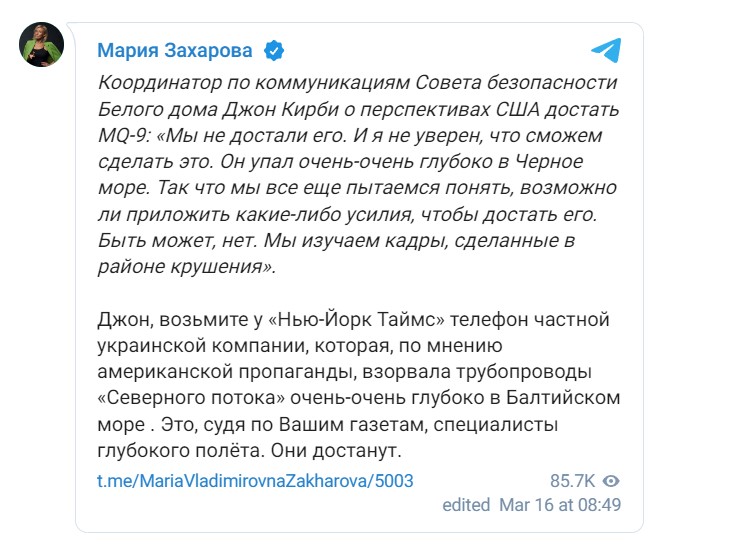Click the "районе крушения" quote ending
Image resolution: width=742 pixels, height=545 pixels.
[181, 268]
